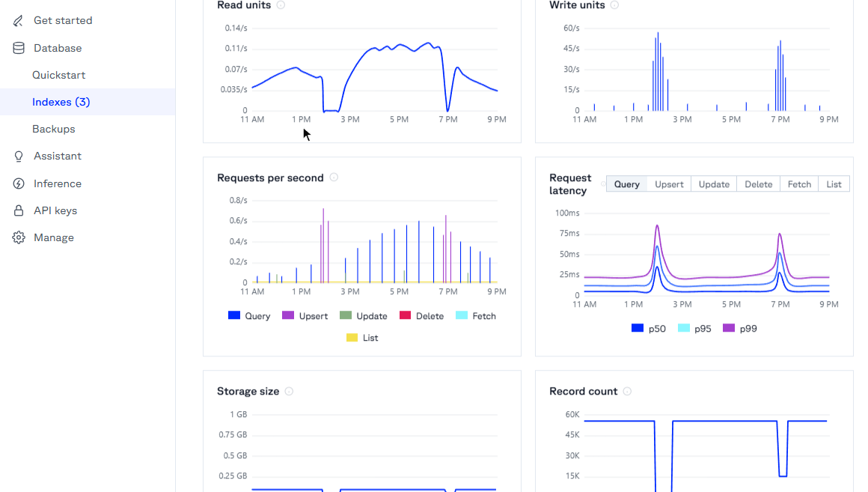Viewport: 868px width, 492px height.
Task: Click the API keys lock icon
Action: pos(18,210)
